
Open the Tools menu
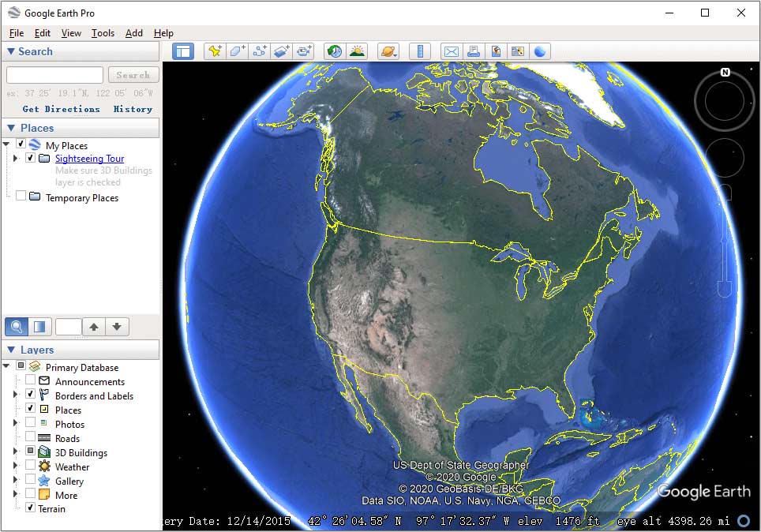[x=103, y=33]
